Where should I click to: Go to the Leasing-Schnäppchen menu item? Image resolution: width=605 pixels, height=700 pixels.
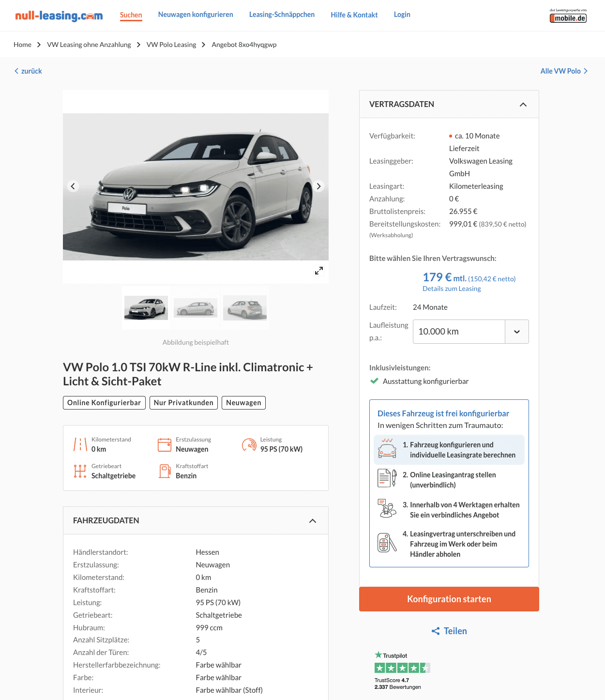[x=282, y=15]
